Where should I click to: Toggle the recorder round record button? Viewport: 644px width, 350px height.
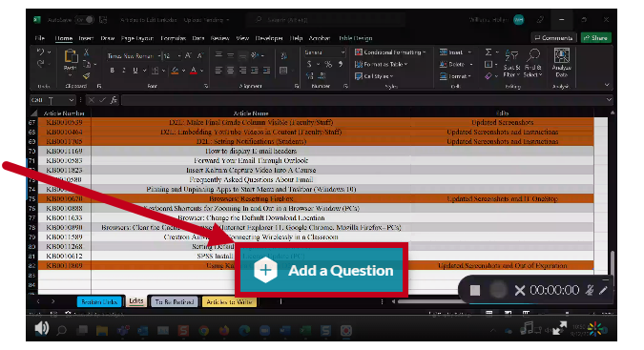pyautogui.click(x=498, y=290)
